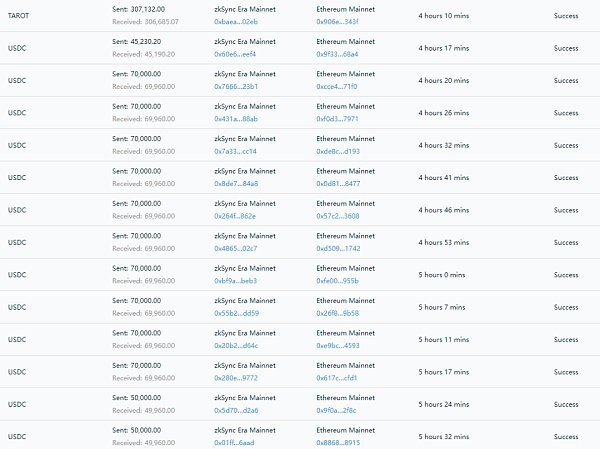Open source transaction hash 0xbaea...02eb
The width and height of the screenshot is (600, 449).
pos(236,22)
